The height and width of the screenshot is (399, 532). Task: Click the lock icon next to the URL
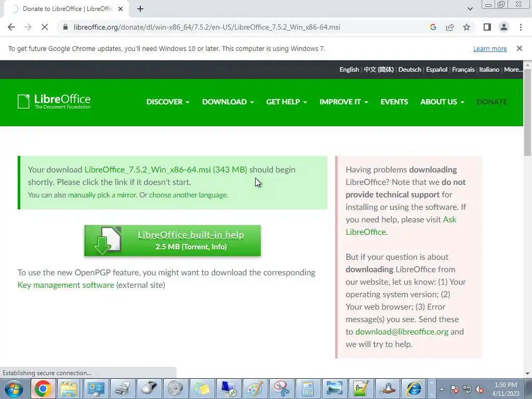pos(65,27)
